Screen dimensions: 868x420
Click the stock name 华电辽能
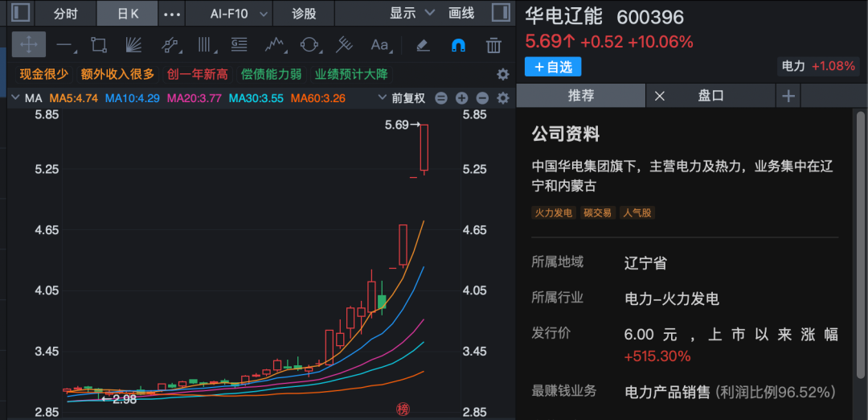click(x=563, y=17)
